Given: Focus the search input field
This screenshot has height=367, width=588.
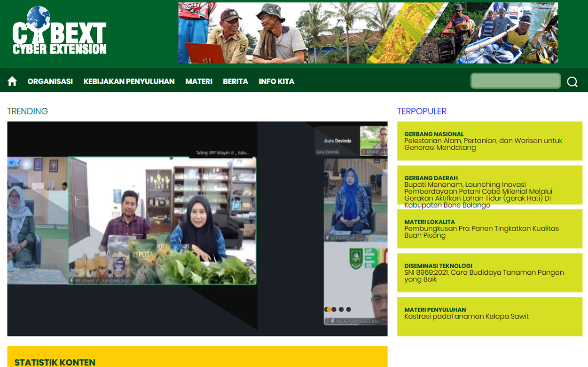Looking at the screenshot, I should 515,81.
